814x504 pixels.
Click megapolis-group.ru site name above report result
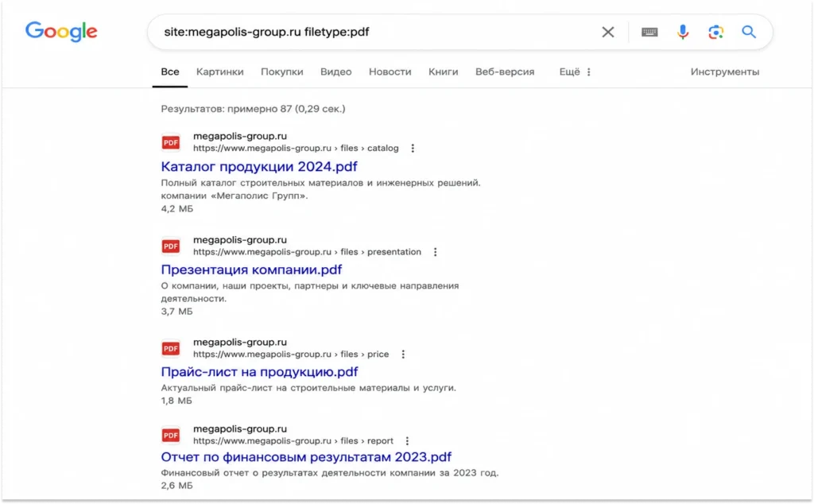(x=240, y=428)
